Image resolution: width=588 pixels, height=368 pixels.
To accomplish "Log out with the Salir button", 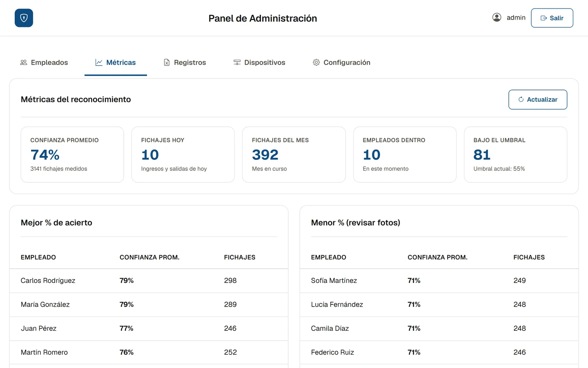I will [552, 18].
